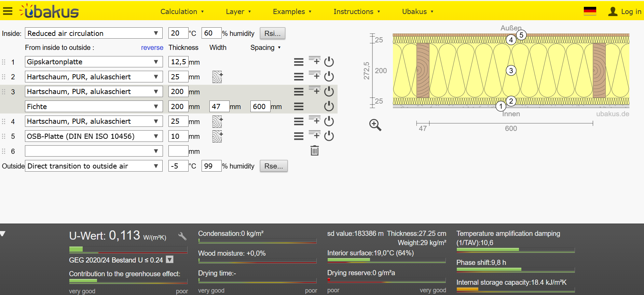
Task: Click wood stud icon on layer 2
Action: click(217, 77)
